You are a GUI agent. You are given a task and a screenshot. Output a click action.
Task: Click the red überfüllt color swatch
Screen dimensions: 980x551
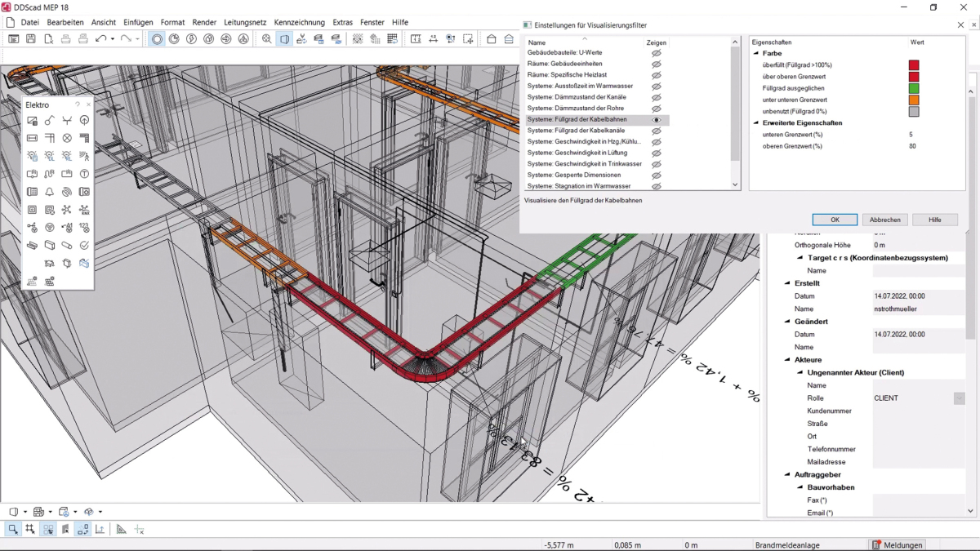pos(914,64)
